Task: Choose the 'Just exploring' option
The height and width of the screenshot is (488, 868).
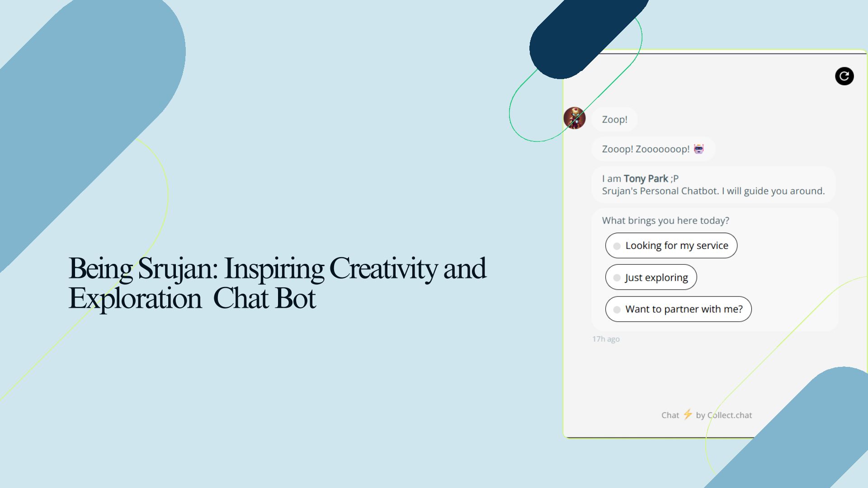Action: click(651, 277)
